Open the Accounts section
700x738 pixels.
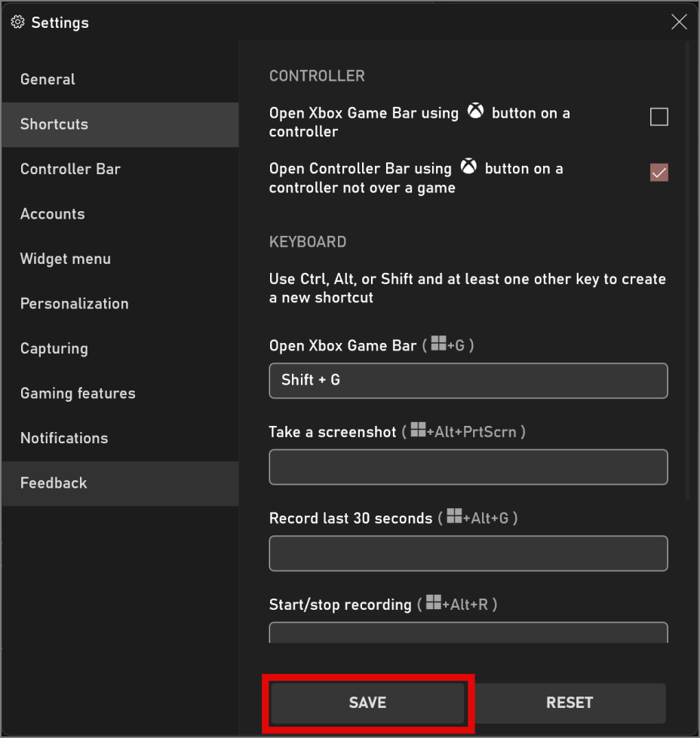(x=53, y=214)
